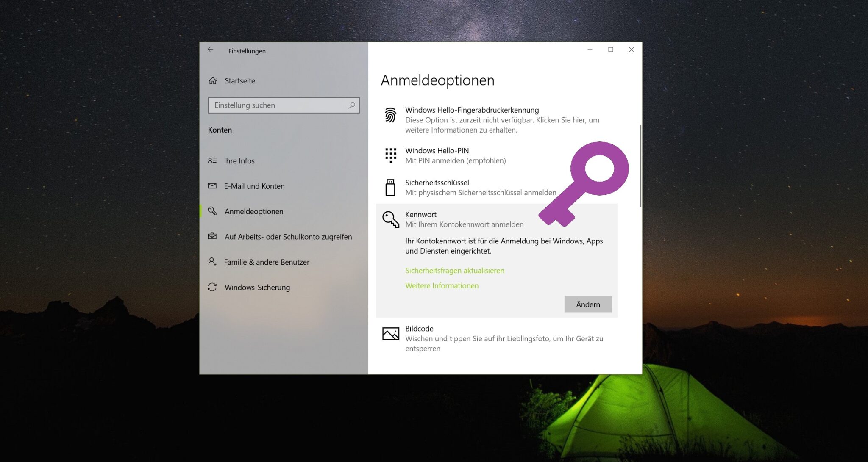The width and height of the screenshot is (868, 462).
Task: Click the envelope icon for E-Mail und Konten
Action: pos(213,186)
